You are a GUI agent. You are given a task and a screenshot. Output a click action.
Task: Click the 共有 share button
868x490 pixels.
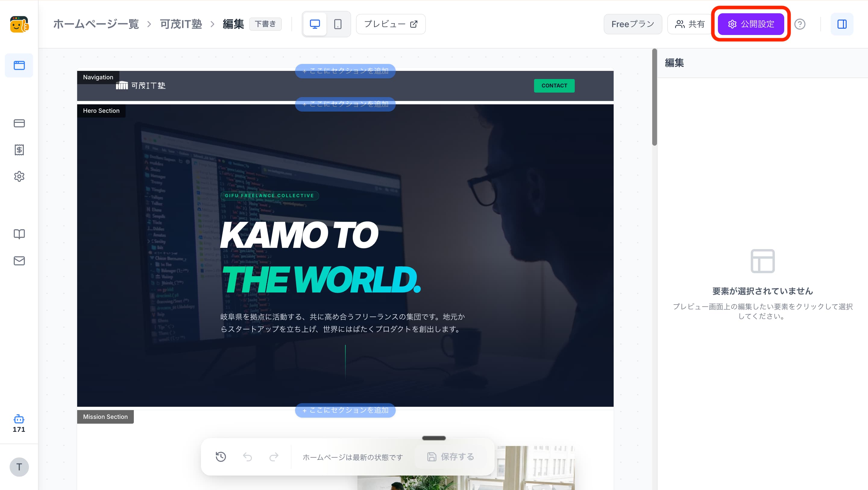[689, 24]
